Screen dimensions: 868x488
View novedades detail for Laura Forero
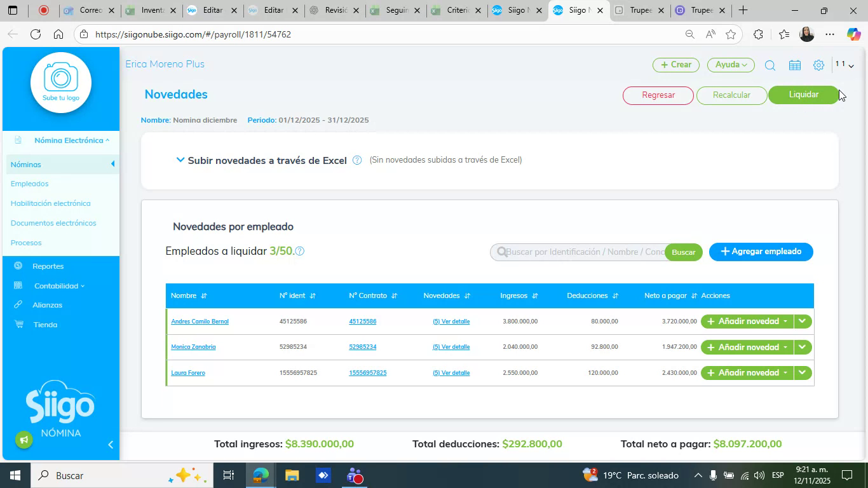(x=451, y=373)
